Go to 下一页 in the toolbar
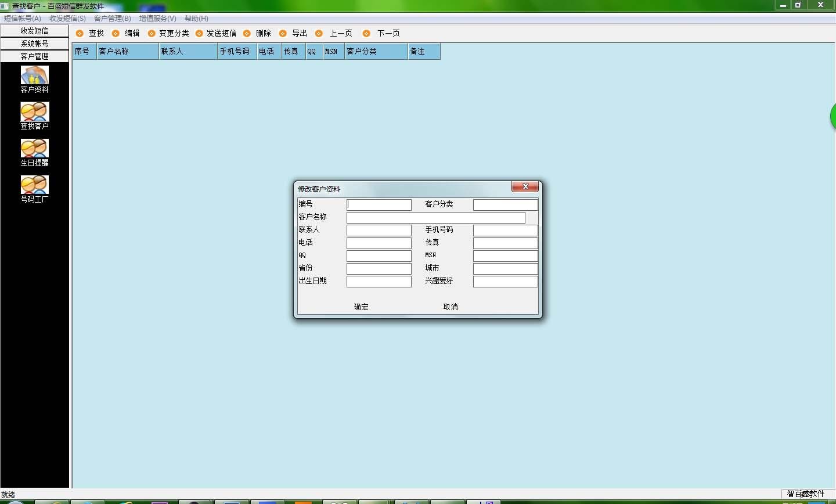Screen dimensions: 836x504 pos(381,33)
